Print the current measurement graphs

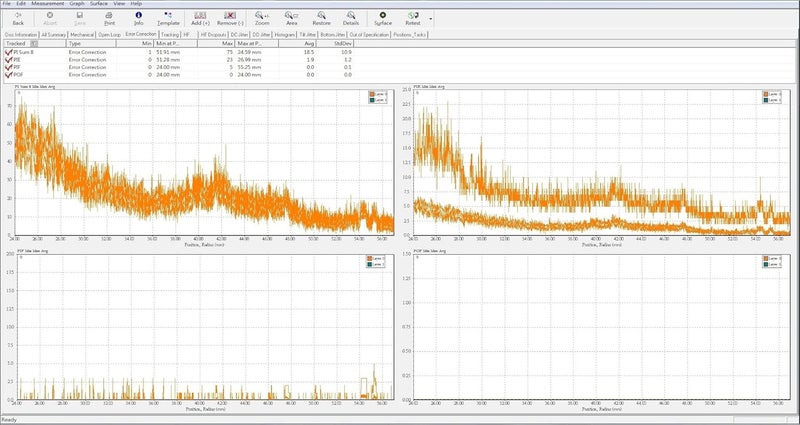tap(109, 18)
